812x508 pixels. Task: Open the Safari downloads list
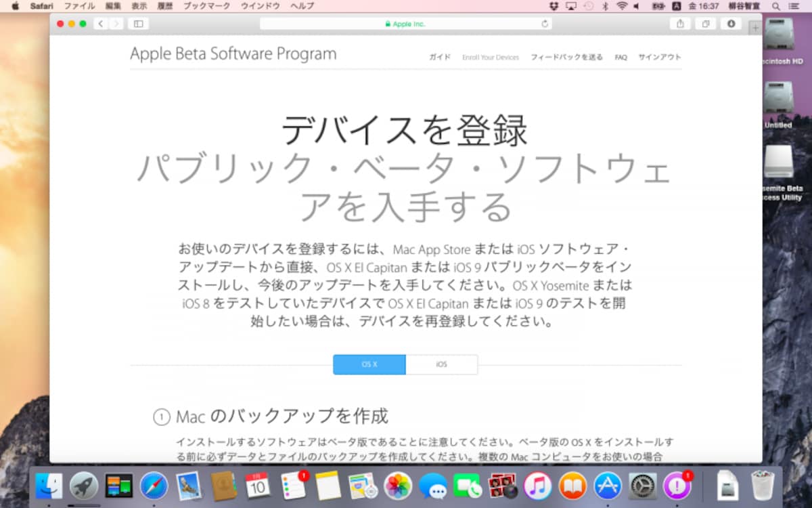point(731,24)
